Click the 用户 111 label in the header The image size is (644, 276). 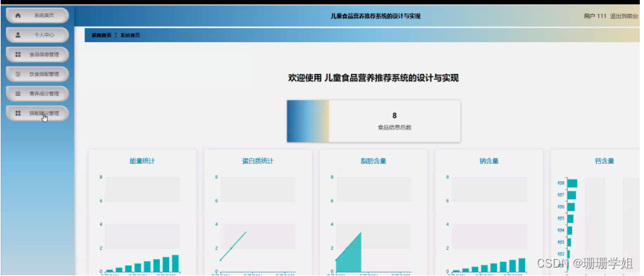click(x=595, y=16)
